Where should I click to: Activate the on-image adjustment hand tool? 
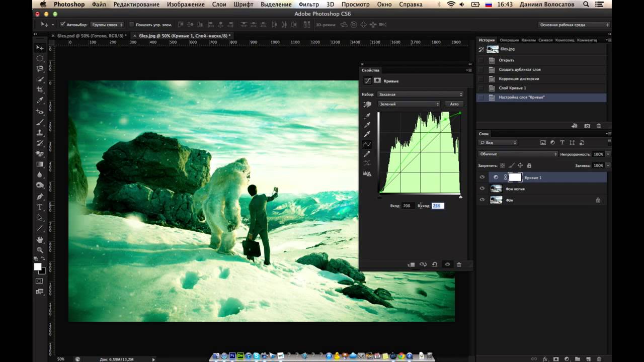pyautogui.click(x=367, y=104)
